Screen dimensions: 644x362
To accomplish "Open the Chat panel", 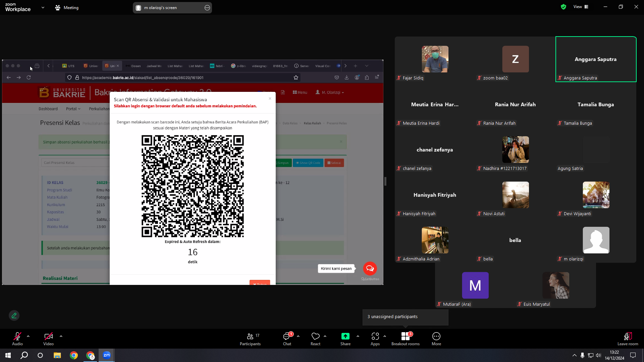I will click(287, 339).
